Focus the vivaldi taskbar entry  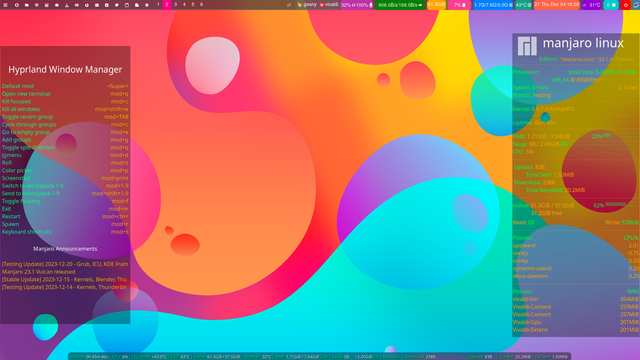329,5
